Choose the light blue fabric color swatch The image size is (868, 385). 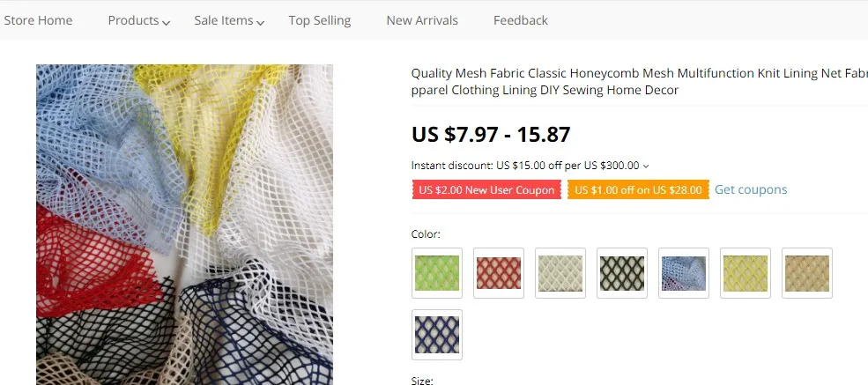point(684,273)
